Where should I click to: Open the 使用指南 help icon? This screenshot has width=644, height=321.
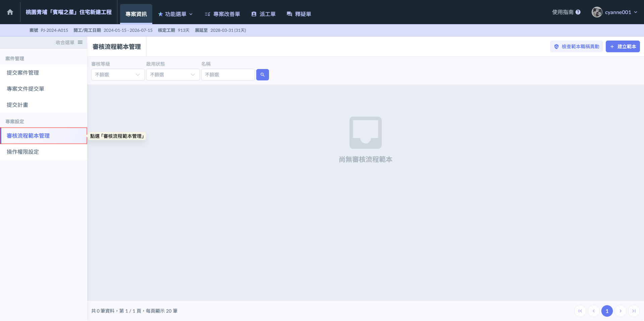pyautogui.click(x=578, y=12)
